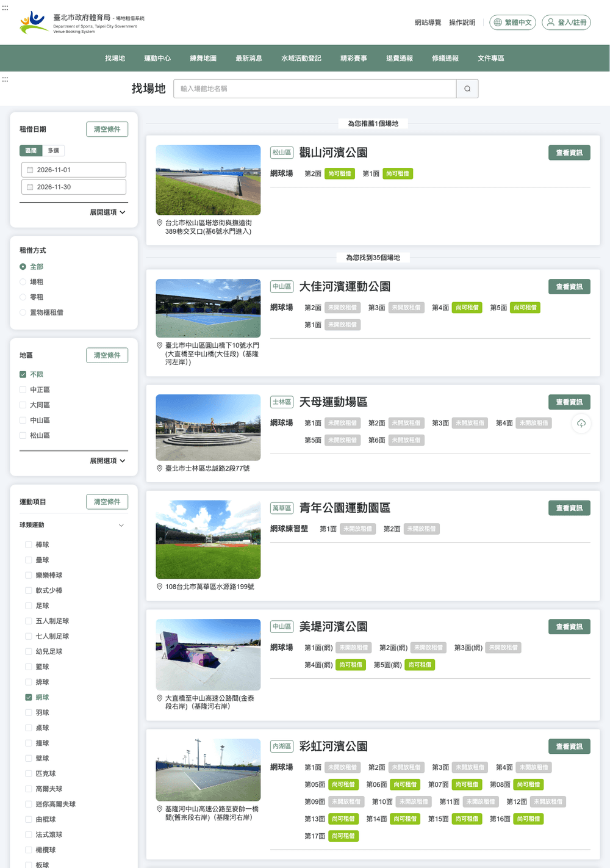The width and height of the screenshot is (610, 868).
Task: Click the search magnifier icon button
Action: click(467, 89)
